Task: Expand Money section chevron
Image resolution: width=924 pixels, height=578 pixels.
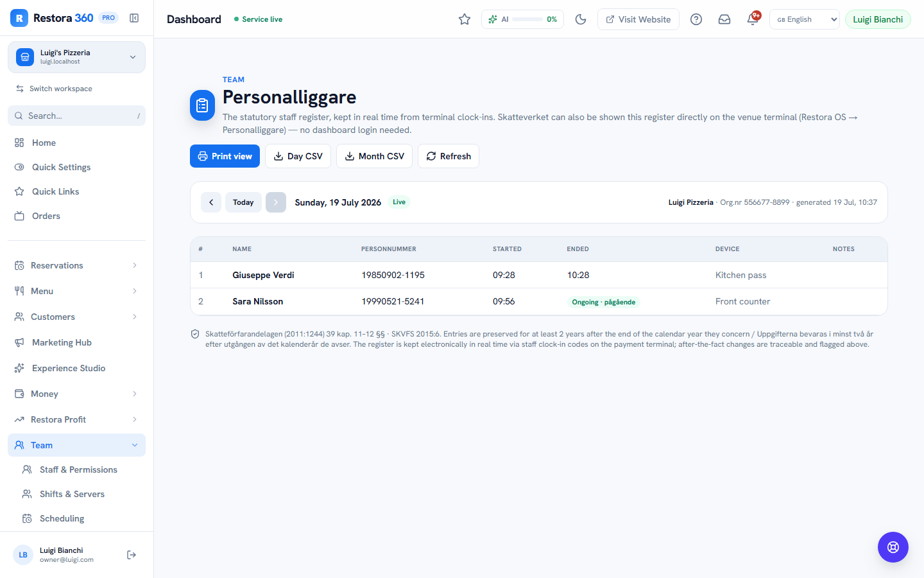Action: [x=135, y=394]
